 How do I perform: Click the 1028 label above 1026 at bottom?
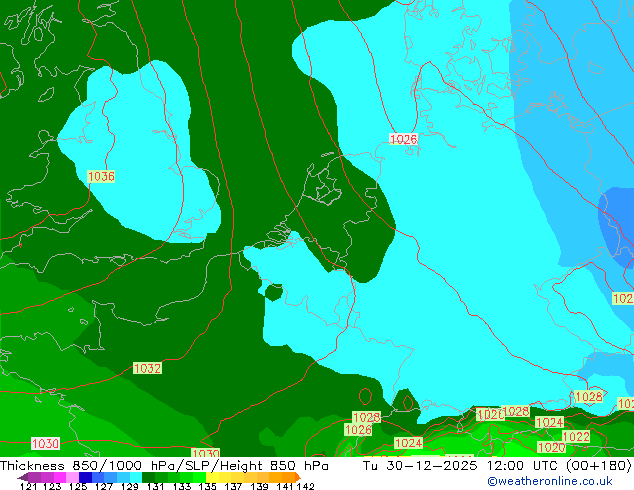[367, 417]
